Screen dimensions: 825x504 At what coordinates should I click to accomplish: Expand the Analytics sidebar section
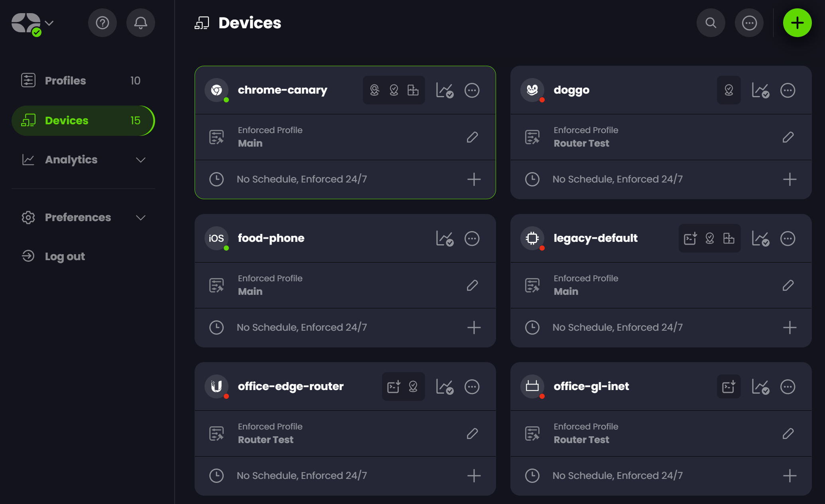(x=140, y=160)
